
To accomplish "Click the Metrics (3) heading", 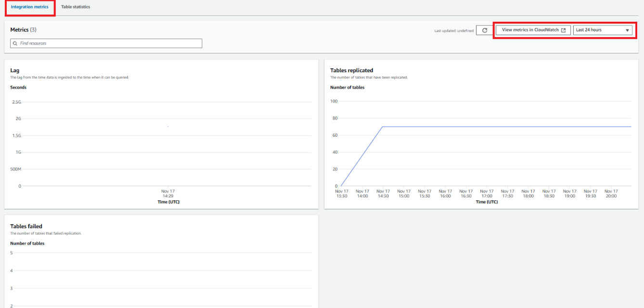I will coord(23,30).
